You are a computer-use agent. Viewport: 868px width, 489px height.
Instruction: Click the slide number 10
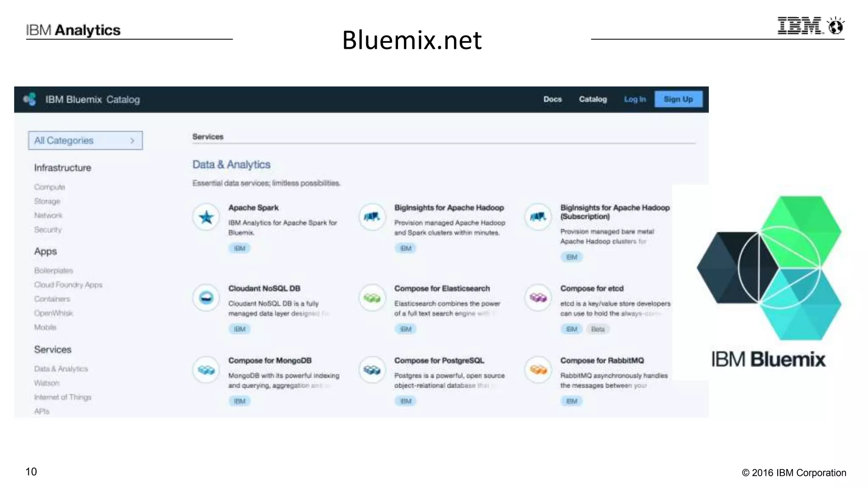click(x=31, y=472)
